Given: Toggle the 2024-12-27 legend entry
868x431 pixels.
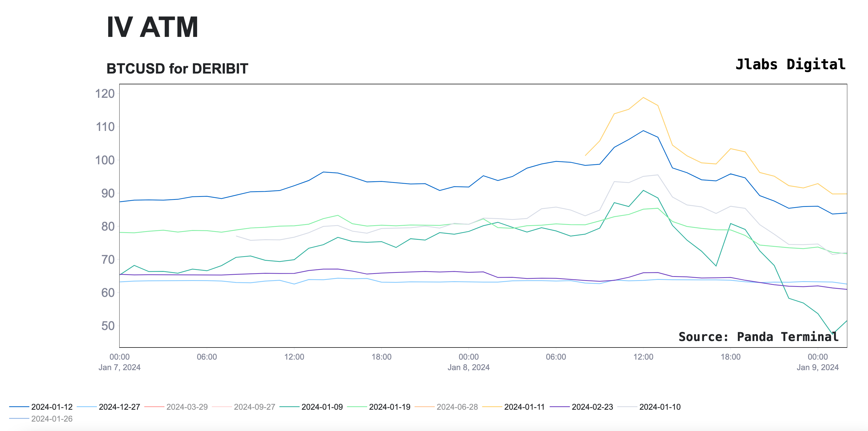Looking at the screenshot, I should point(119,407).
